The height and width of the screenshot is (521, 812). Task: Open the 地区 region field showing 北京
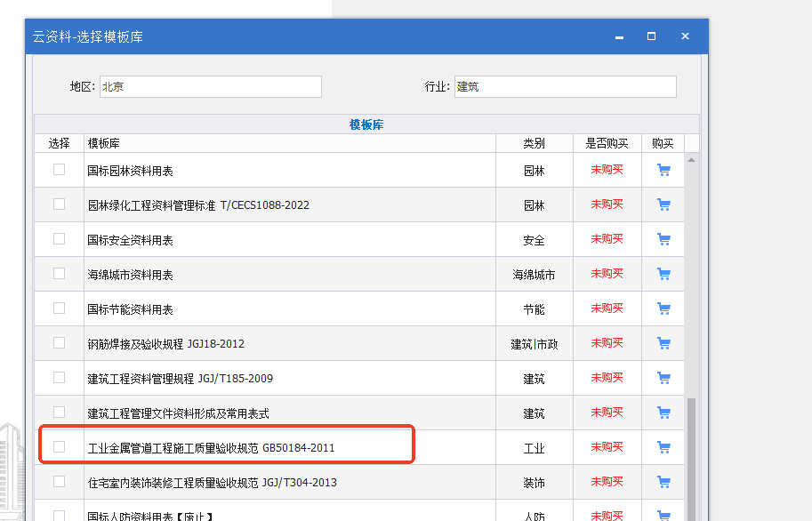[210, 87]
